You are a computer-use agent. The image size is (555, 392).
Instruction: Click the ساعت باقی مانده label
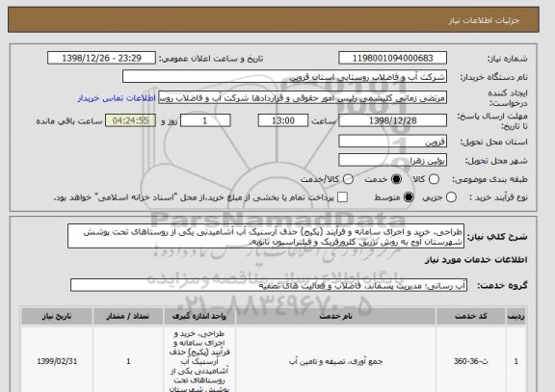pos(69,121)
